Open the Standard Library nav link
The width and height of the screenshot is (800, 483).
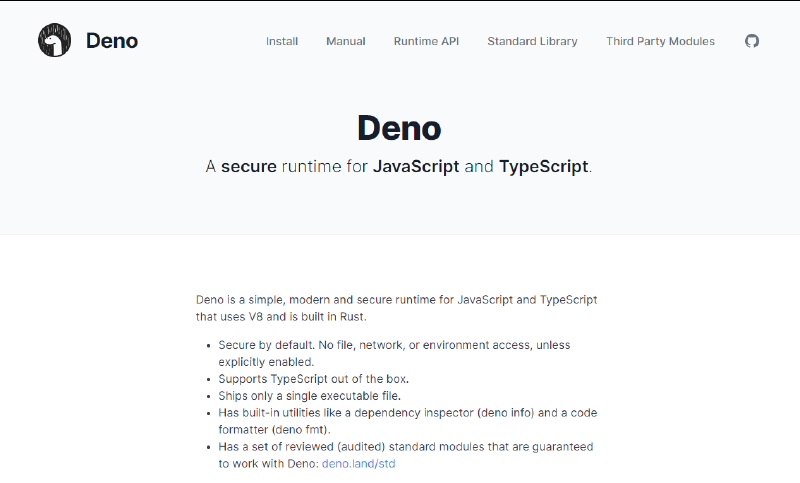pyautogui.click(x=532, y=41)
